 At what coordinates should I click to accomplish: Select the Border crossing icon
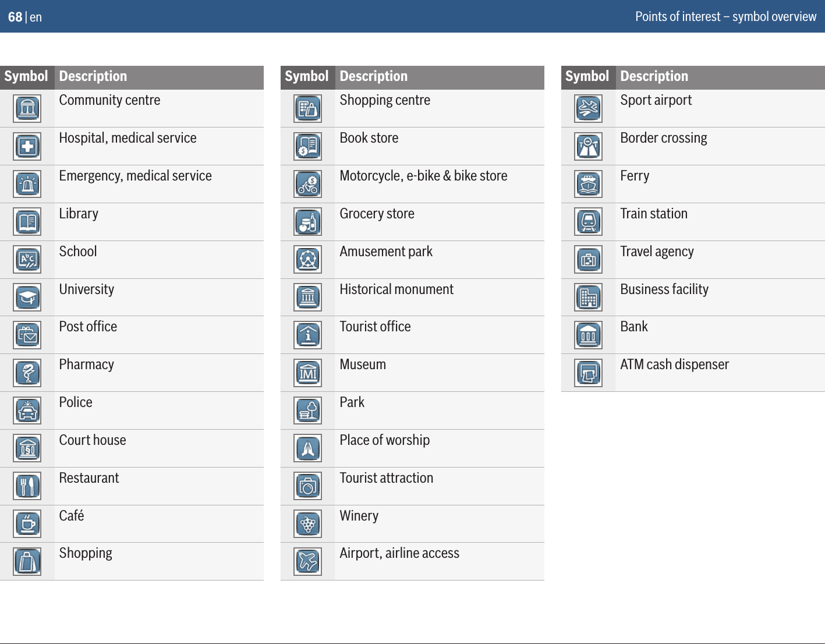point(589,146)
